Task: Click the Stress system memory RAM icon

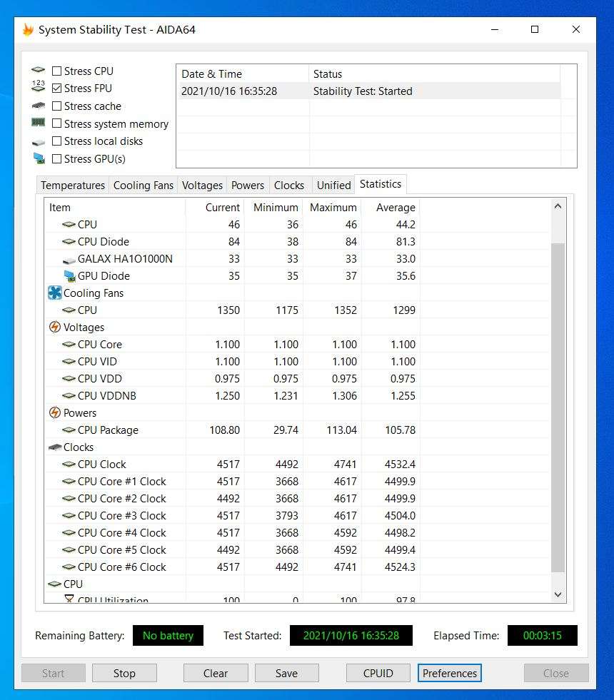Action: 39,122
